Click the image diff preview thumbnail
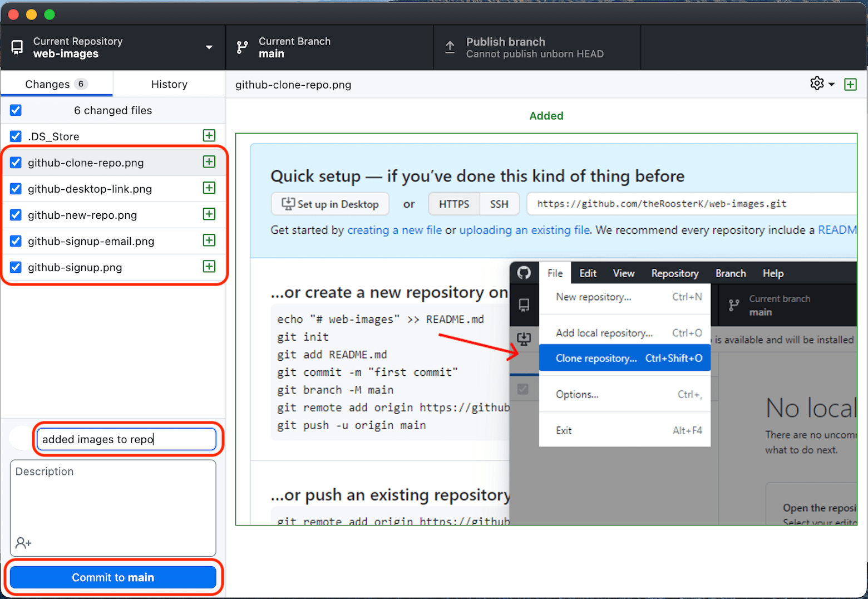Image resolution: width=868 pixels, height=599 pixels. [x=546, y=329]
